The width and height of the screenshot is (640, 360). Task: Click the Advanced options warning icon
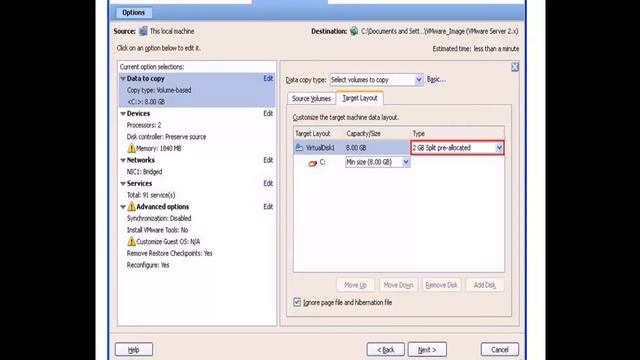(131, 207)
